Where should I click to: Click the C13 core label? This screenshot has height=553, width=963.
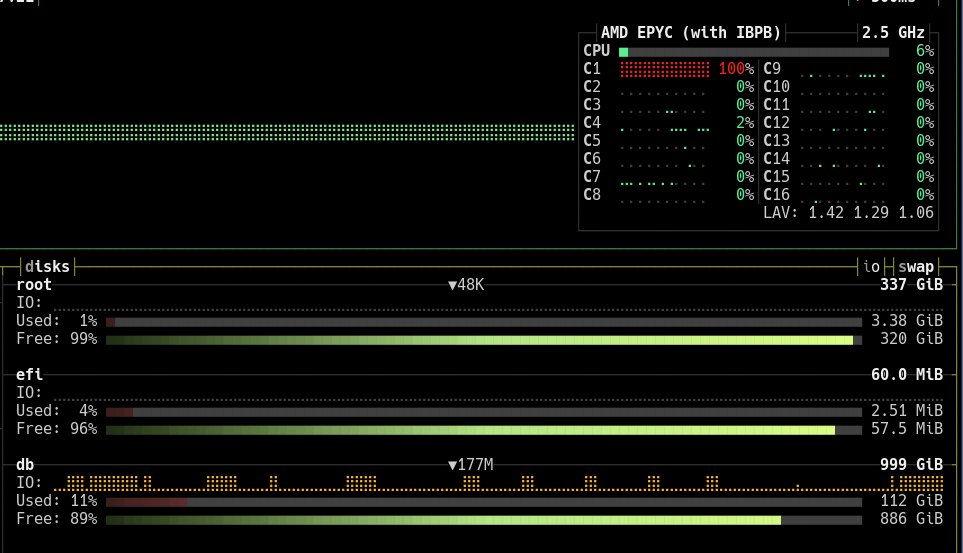[776, 141]
